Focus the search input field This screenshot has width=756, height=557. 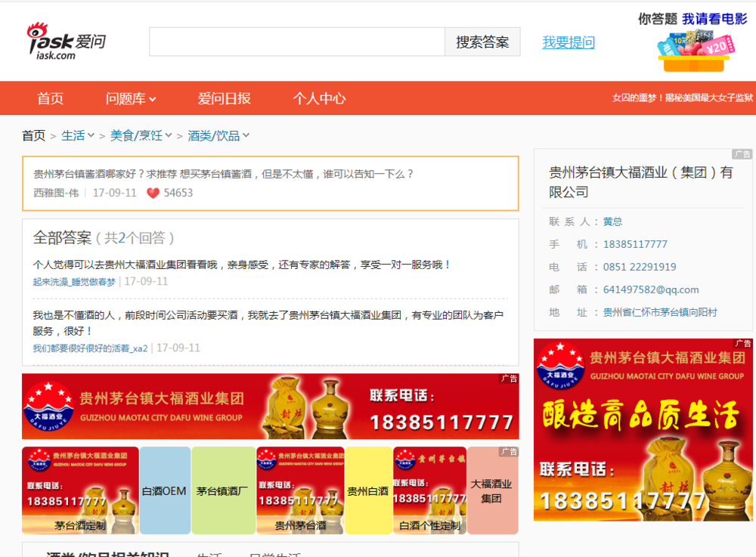297,42
